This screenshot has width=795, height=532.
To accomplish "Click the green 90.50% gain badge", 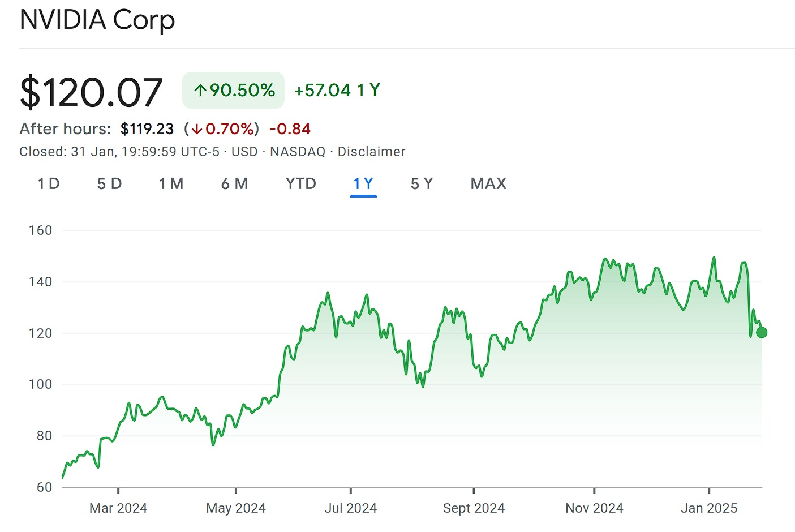I will [233, 90].
